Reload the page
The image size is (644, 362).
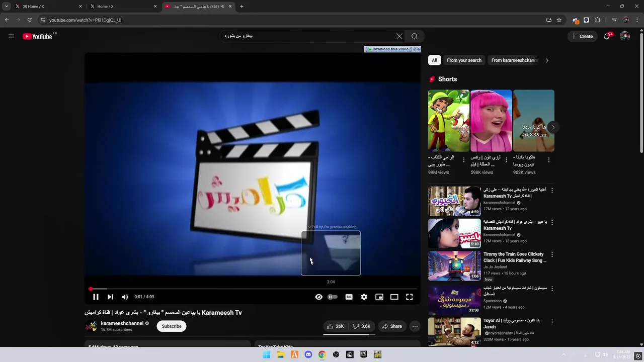(x=30, y=20)
